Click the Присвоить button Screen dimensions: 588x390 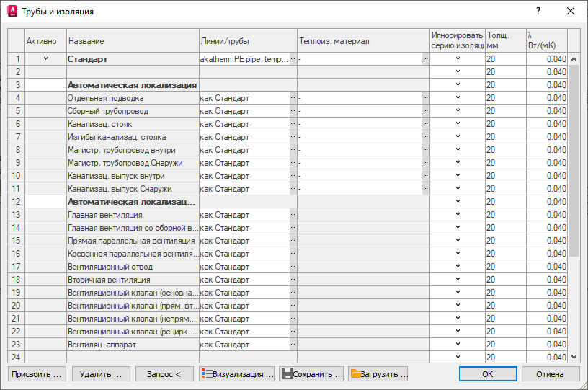point(37,374)
